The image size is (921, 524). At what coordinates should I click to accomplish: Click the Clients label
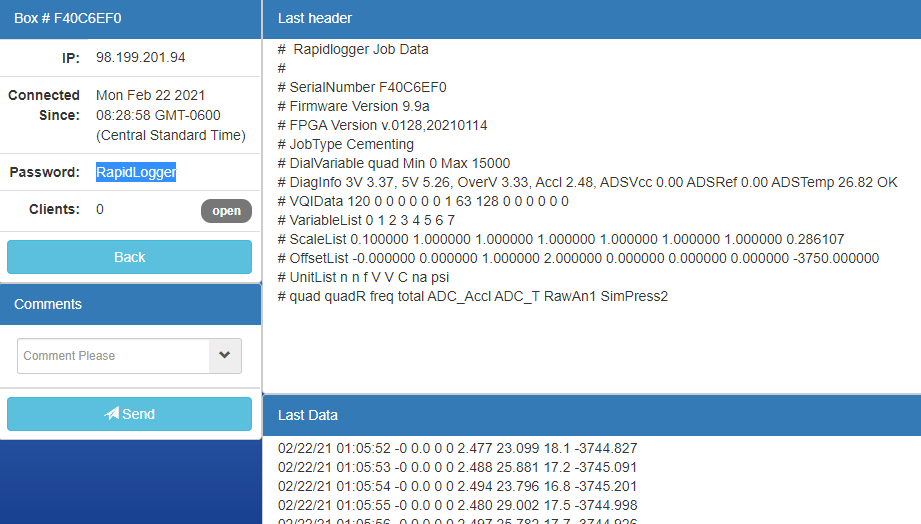(x=54, y=209)
